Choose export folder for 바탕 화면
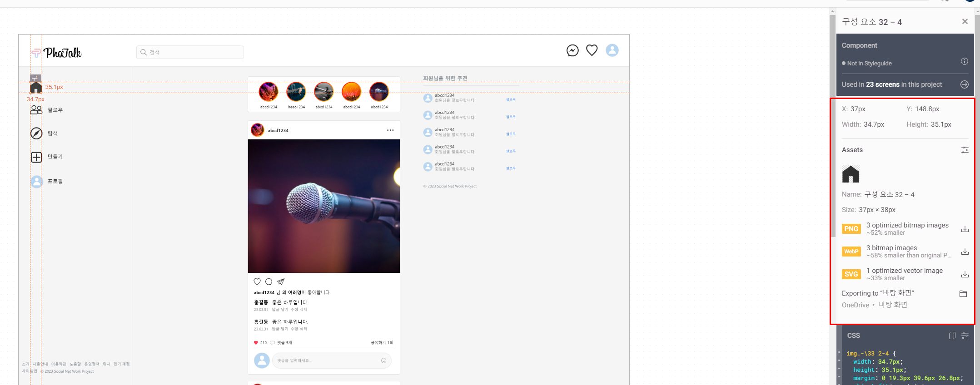 click(x=963, y=294)
